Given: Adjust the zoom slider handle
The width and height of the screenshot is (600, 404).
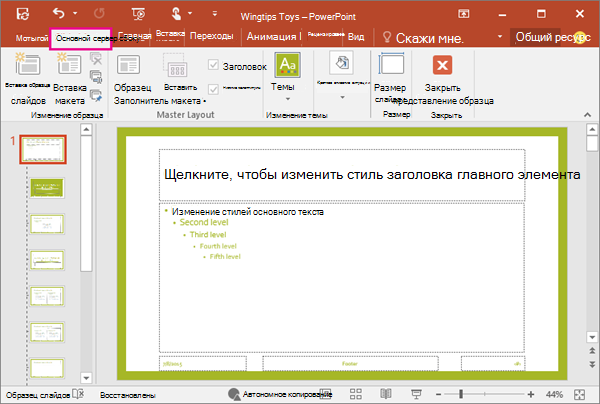Looking at the screenshot, I should coord(461,394).
